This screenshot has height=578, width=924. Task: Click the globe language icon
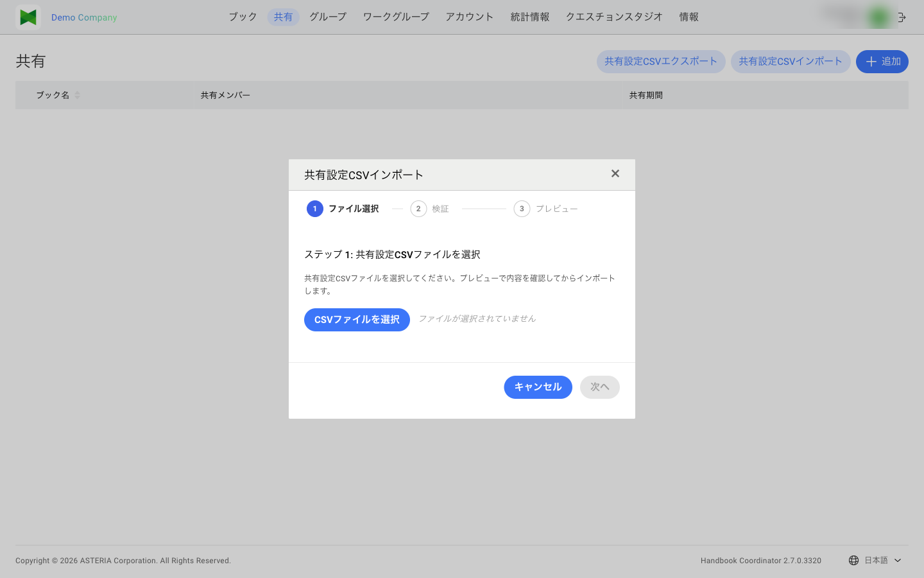853,561
